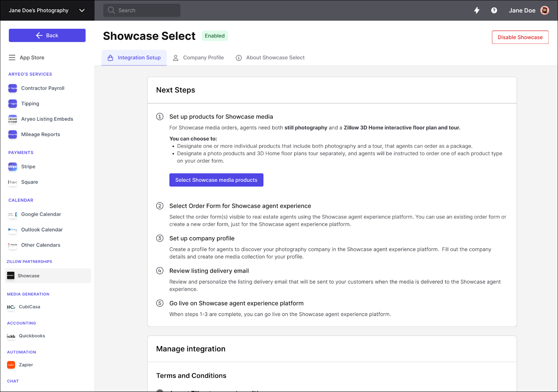Screen dimensions: 558x392
Task: Switch to the Integration Setup tab
Action: tap(134, 57)
